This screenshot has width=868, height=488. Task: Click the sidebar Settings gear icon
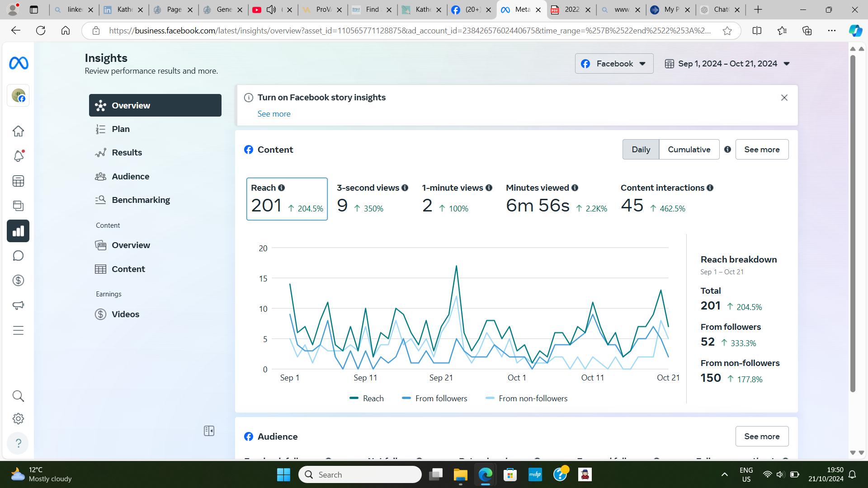click(x=18, y=418)
